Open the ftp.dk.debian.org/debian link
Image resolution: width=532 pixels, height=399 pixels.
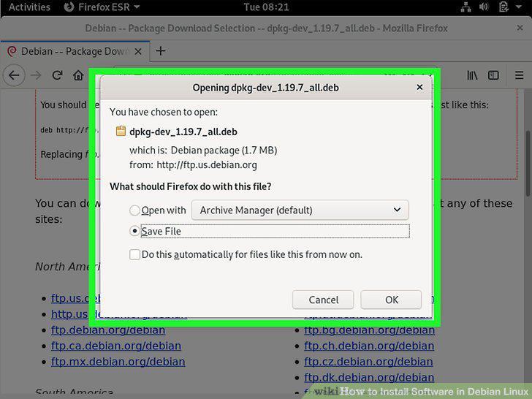[369, 377]
